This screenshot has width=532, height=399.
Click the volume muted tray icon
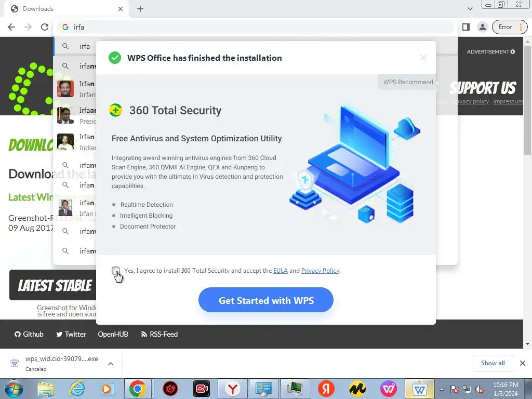[x=480, y=389]
